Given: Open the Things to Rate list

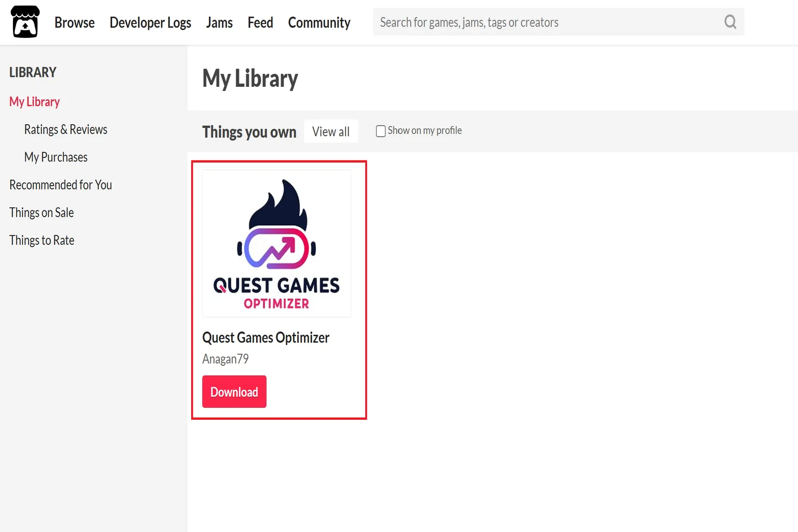Looking at the screenshot, I should coord(42,240).
